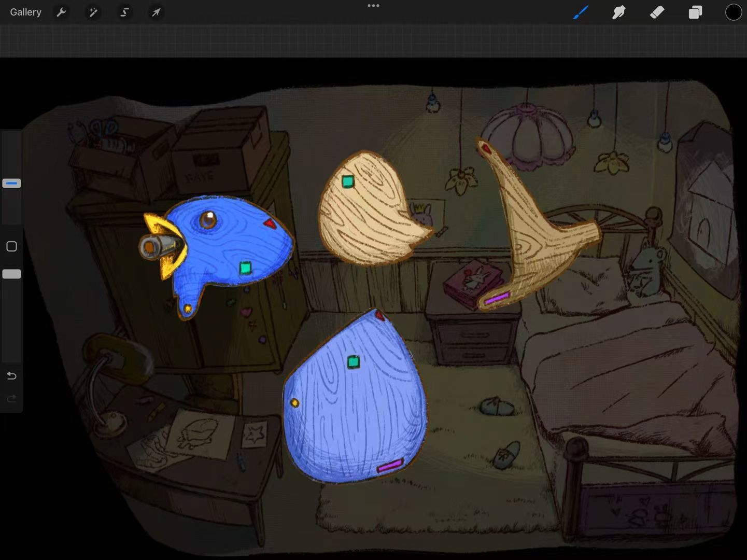Viewport: 747px width, 560px height.
Task: Activate the Selection tool
Action: tap(124, 12)
